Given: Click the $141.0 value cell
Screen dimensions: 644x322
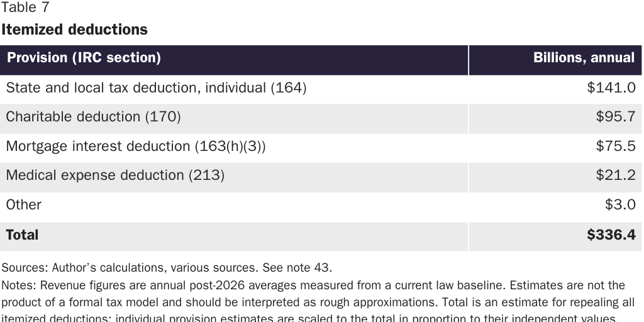Looking at the screenshot, I should click(x=611, y=88).
